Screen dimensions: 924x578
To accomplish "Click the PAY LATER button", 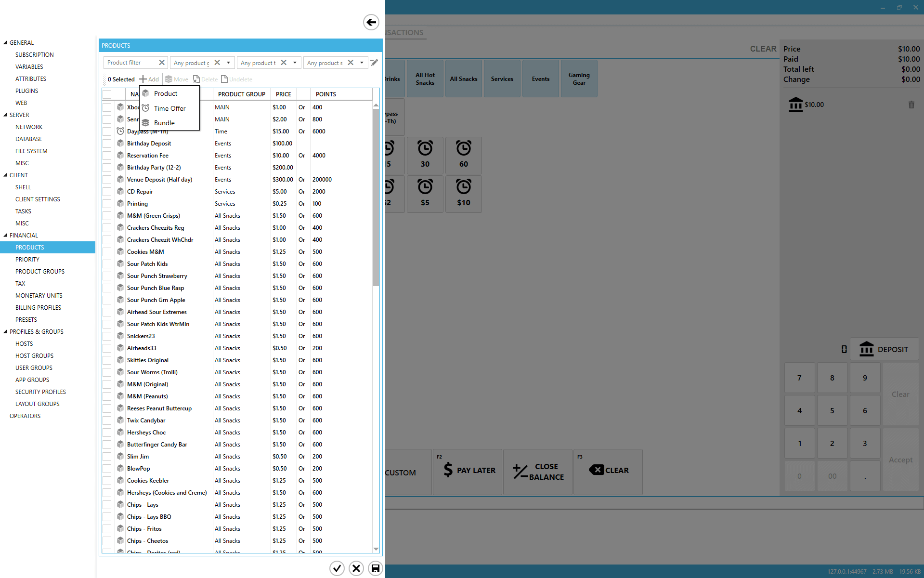I will coord(468,471).
